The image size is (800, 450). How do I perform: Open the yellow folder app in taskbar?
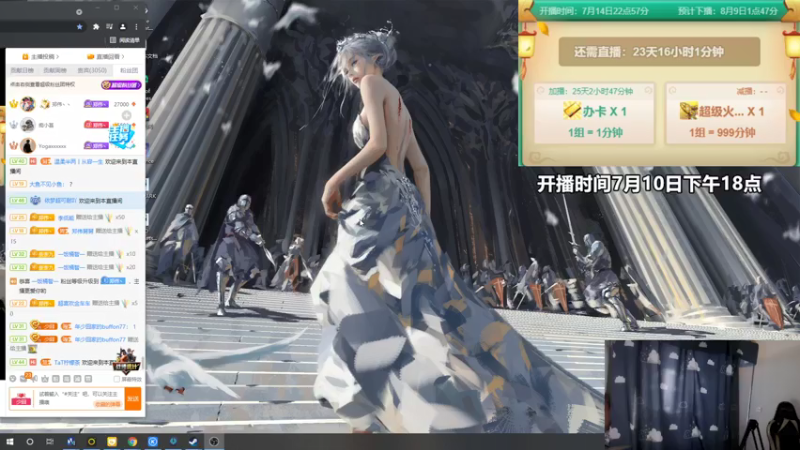click(112, 442)
